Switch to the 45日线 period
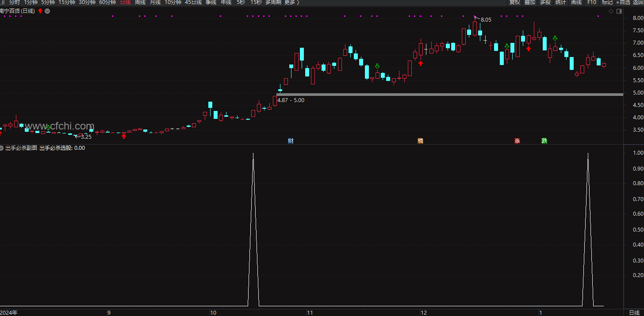This screenshot has width=644, height=316. [x=193, y=3]
